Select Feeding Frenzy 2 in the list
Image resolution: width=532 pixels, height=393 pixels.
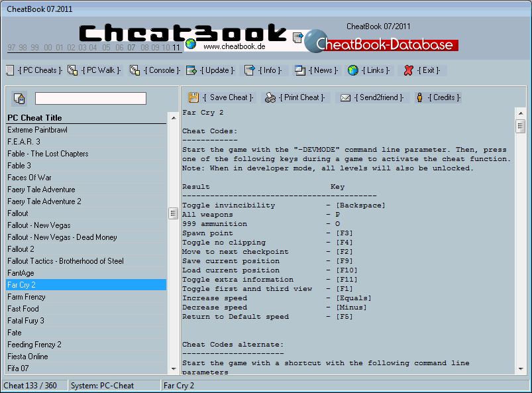tap(87, 345)
